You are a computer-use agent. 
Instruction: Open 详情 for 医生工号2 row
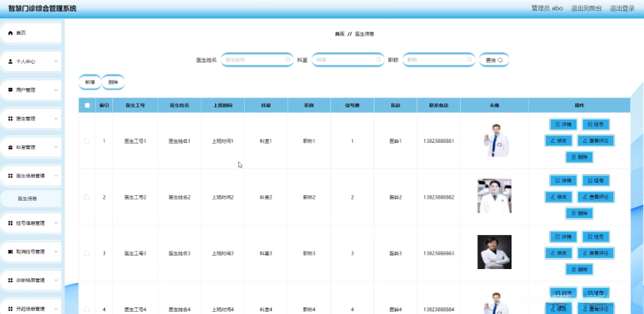[x=563, y=181]
